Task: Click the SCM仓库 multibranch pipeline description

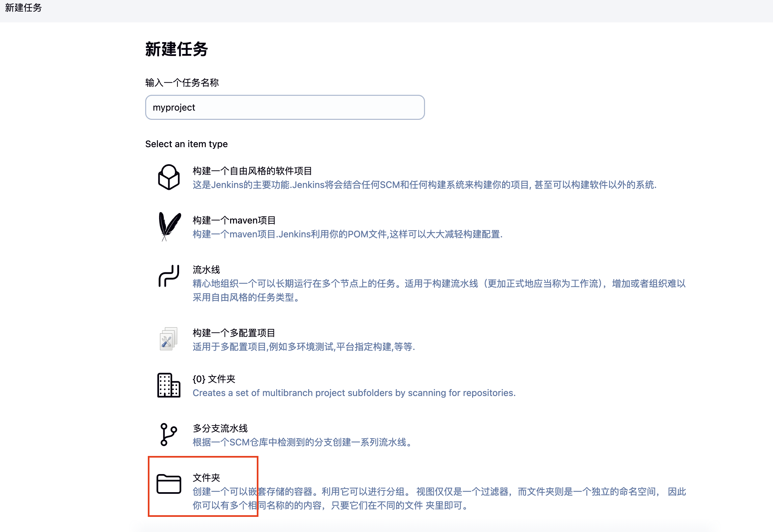Action: [x=303, y=442]
